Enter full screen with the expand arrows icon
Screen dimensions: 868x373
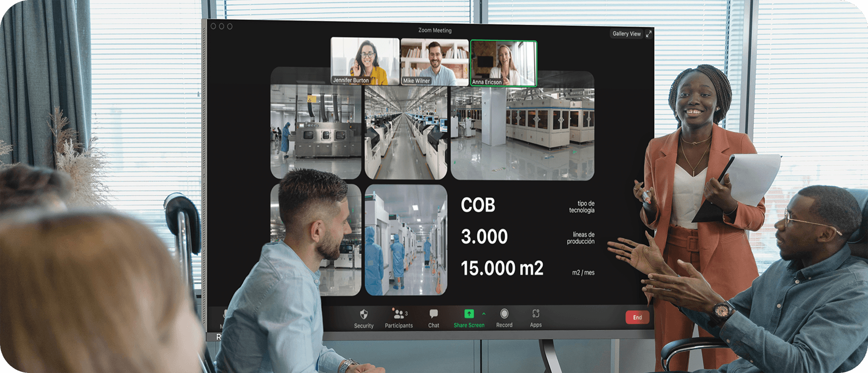point(649,34)
